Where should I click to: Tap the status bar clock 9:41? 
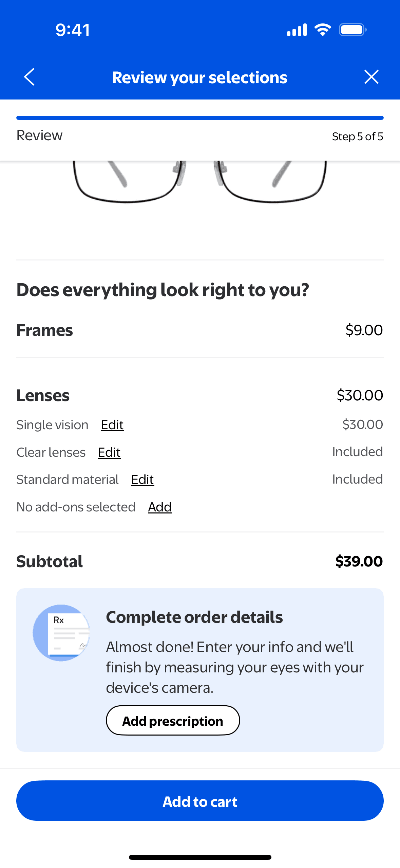73,30
